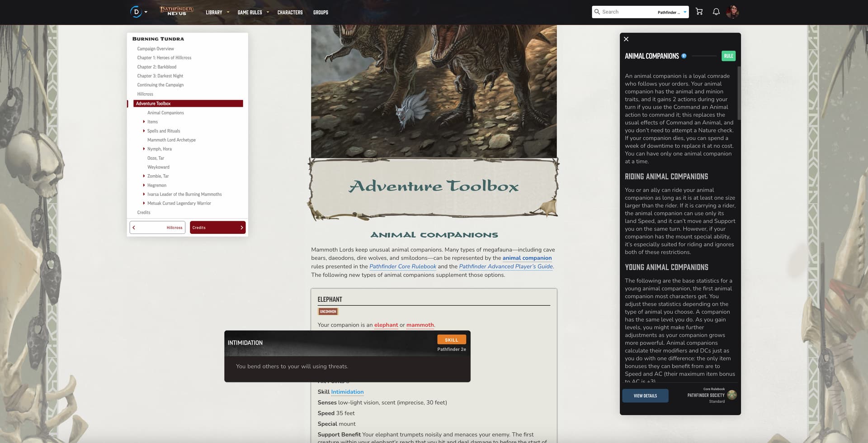Click the magnifying glass search icon
868x443 pixels.
click(597, 12)
